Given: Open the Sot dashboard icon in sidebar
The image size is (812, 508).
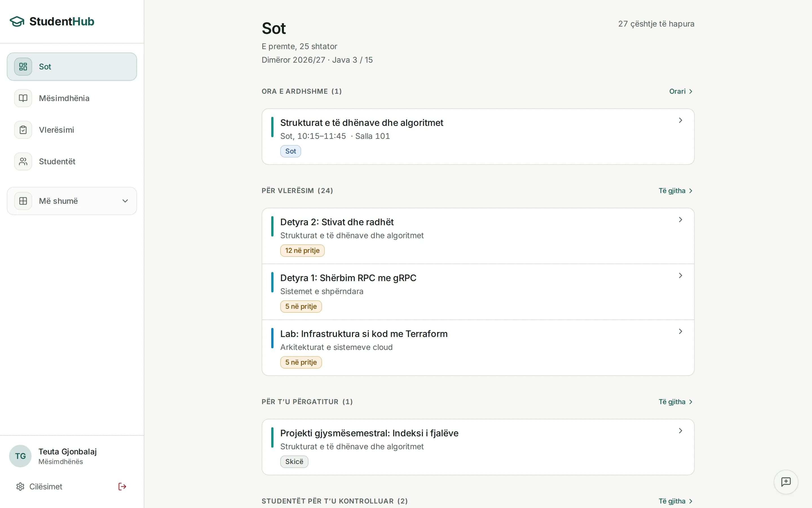Looking at the screenshot, I should tap(23, 67).
